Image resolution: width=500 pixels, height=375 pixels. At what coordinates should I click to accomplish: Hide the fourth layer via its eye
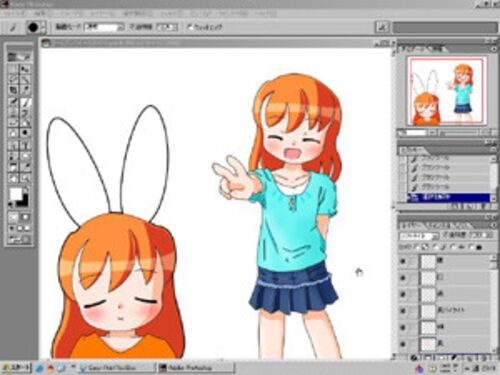click(403, 311)
